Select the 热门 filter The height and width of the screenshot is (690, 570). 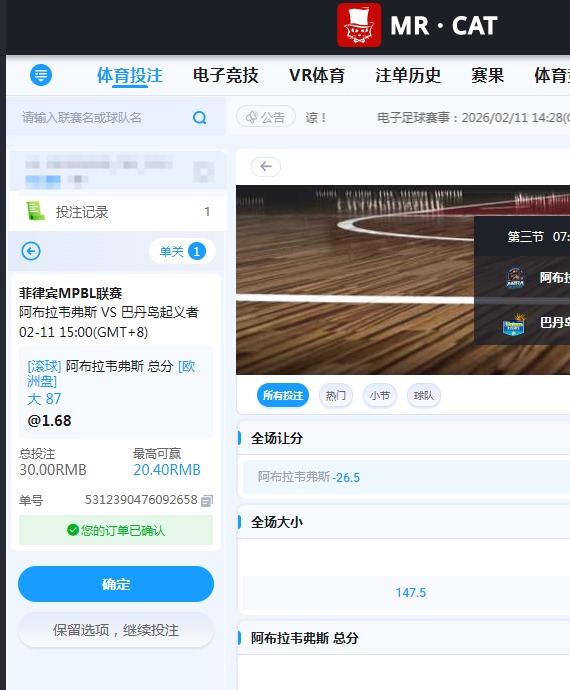[335, 395]
